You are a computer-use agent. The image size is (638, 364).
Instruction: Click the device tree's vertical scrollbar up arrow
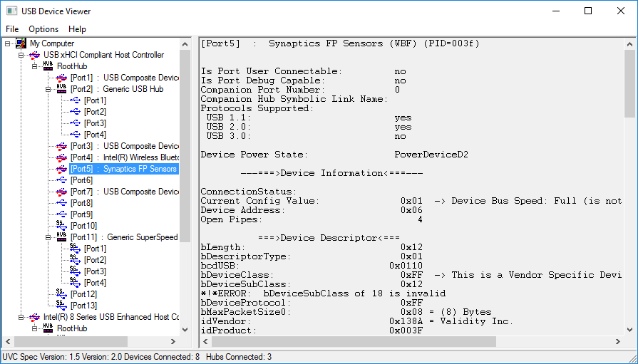pyautogui.click(x=185, y=44)
